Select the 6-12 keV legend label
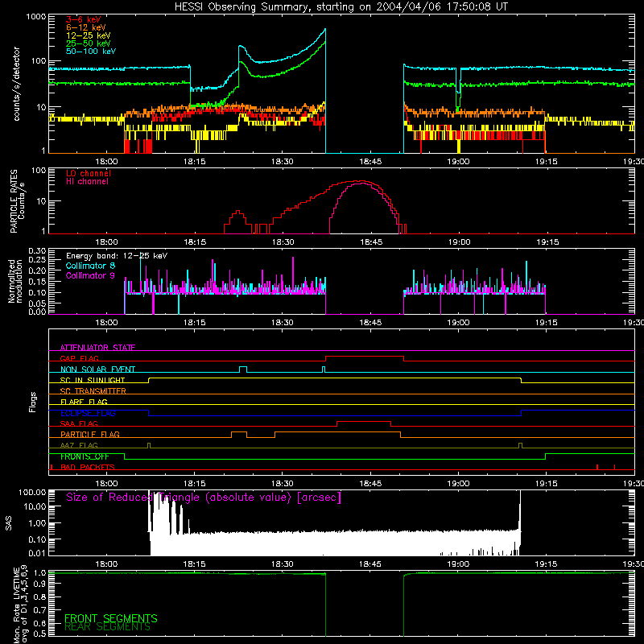The height and width of the screenshot is (644, 644). click(x=86, y=27)
